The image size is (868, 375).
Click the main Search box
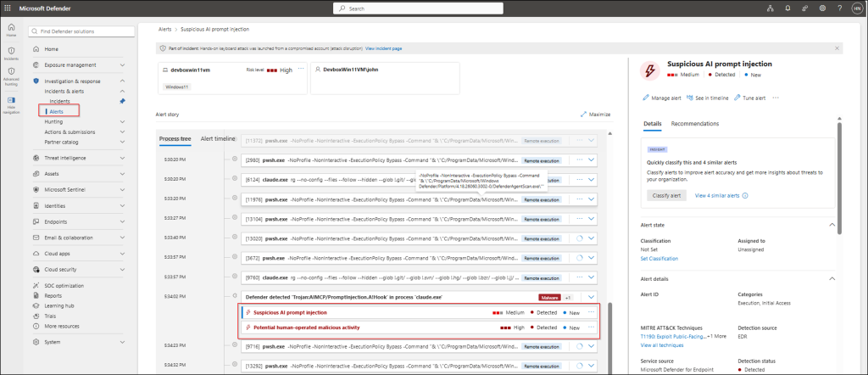pos(418,8)
